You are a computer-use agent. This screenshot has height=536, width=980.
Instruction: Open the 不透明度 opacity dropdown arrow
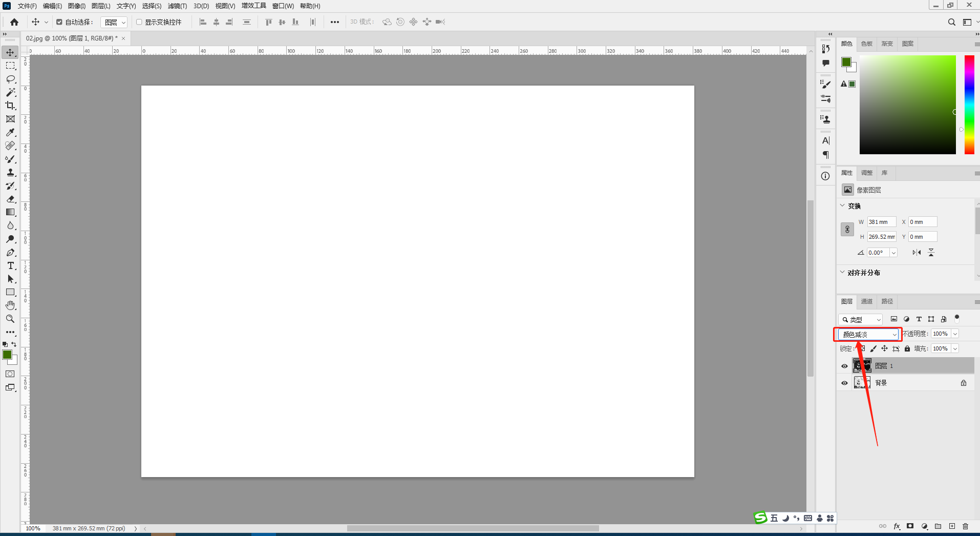point(955,334)
